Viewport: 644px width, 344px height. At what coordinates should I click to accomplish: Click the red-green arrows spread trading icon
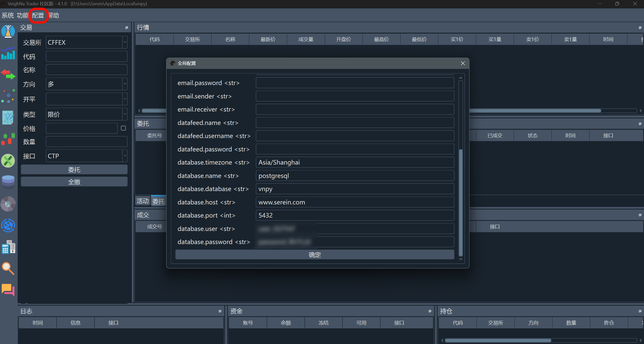point(8,74)
